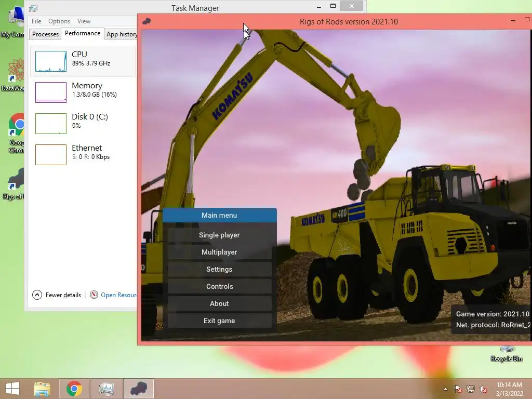Click the muted volume tray icon
The width and height of the screenshot is (532, 399).
[483, 389]
